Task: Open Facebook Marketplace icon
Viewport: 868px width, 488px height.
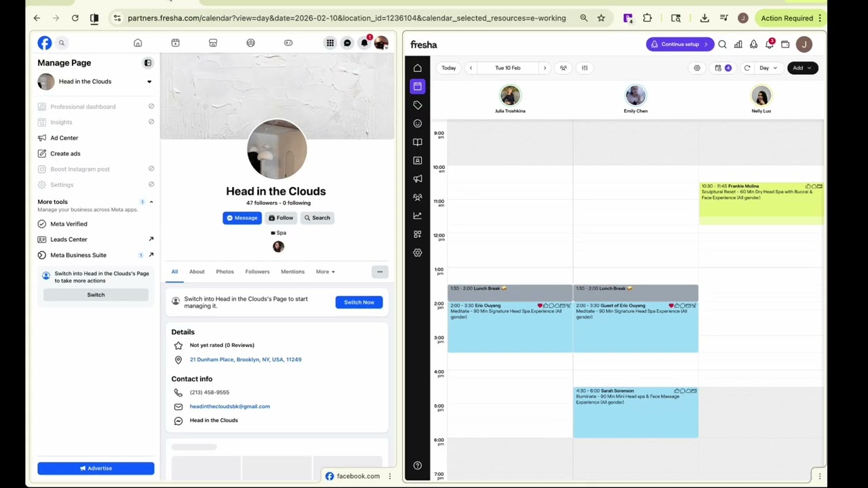Action: [x=213, y=43]
